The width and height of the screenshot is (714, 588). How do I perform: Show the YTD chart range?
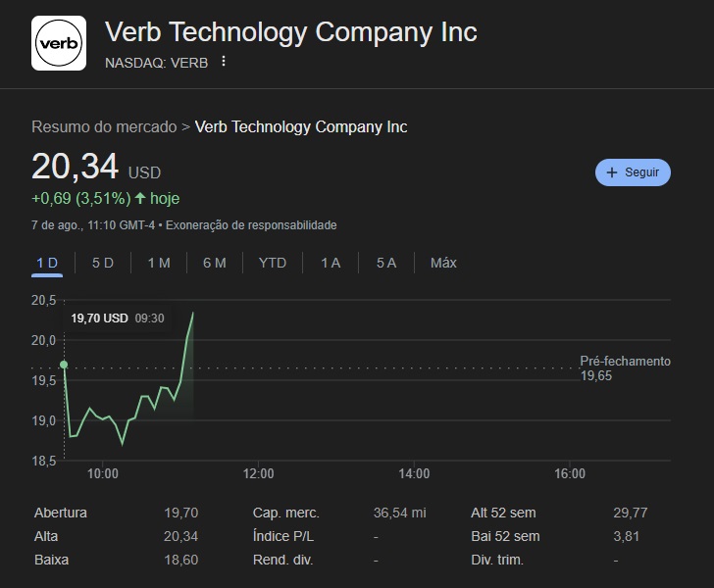[x=273, y=263]
